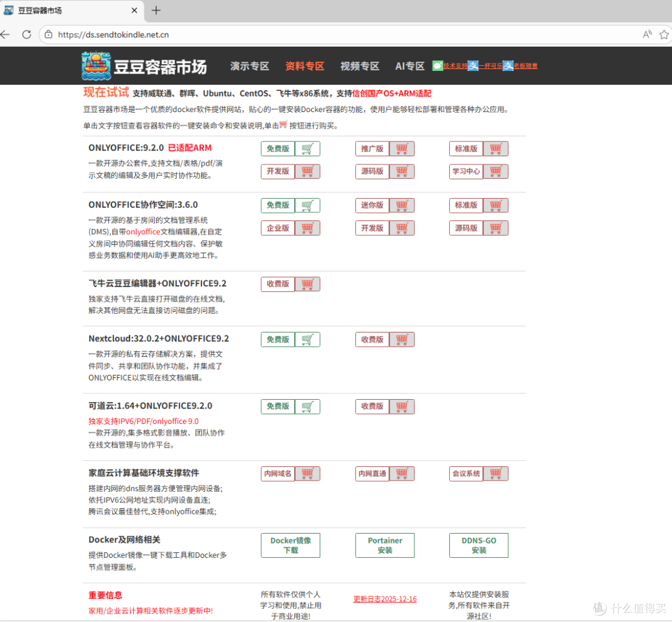
Task: Click the cart icon beside 会议系统
Action: pos(495,474)
